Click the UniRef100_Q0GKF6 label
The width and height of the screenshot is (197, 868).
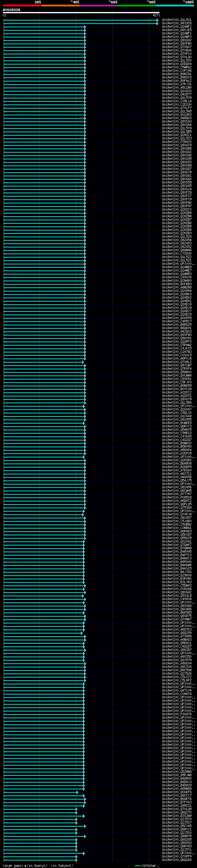point(176,792)
